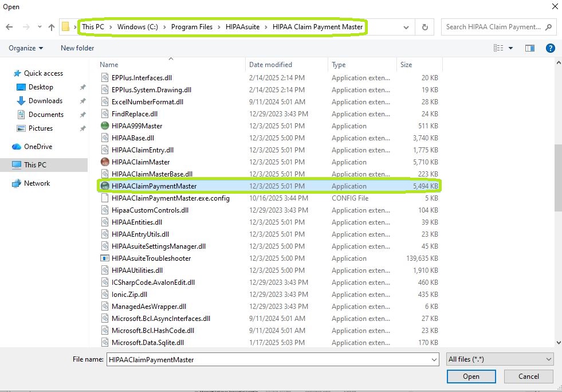Click the Microsoft.Data.Sqlite.dll file icon
The height and width of the screenshot is (392, 562).
click(105, 343)
